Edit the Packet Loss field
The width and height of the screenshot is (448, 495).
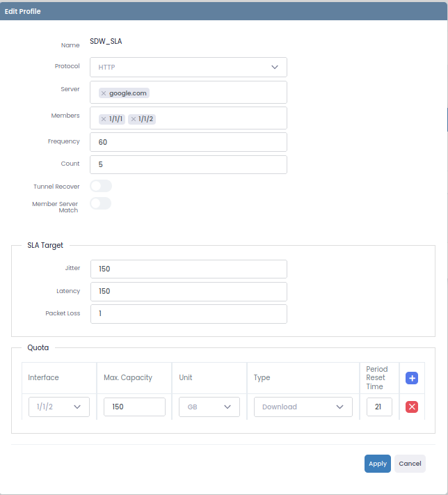pyautogui.click(x=189, y=314)
